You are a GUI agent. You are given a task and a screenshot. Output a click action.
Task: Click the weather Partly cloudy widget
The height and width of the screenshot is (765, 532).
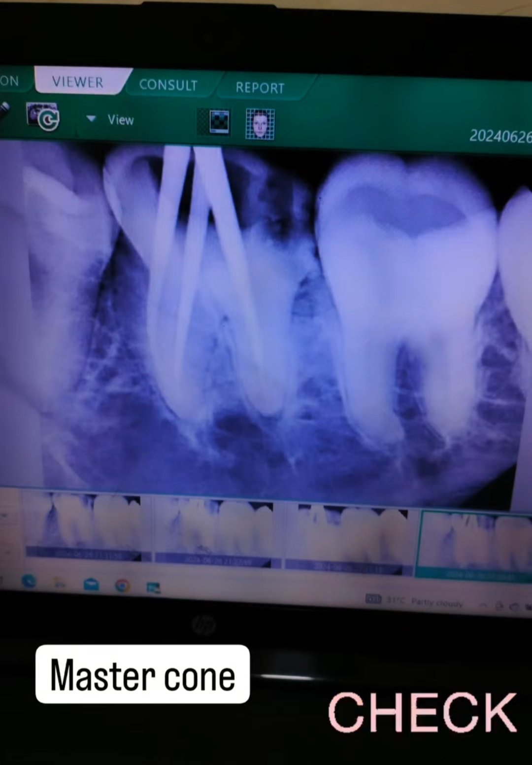pyautogui.click(x=424, y=601)
